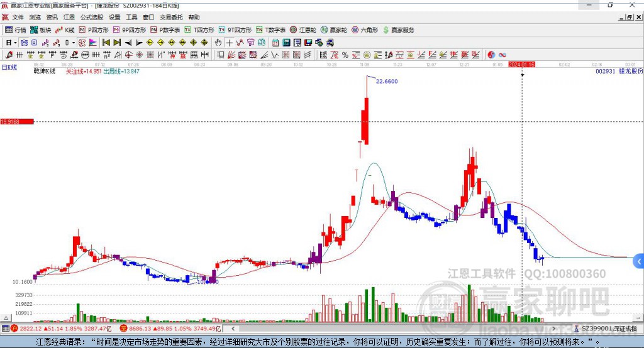Open the 江恩 menu
This screenshot has height=348, width=644.
pos(69,17)
